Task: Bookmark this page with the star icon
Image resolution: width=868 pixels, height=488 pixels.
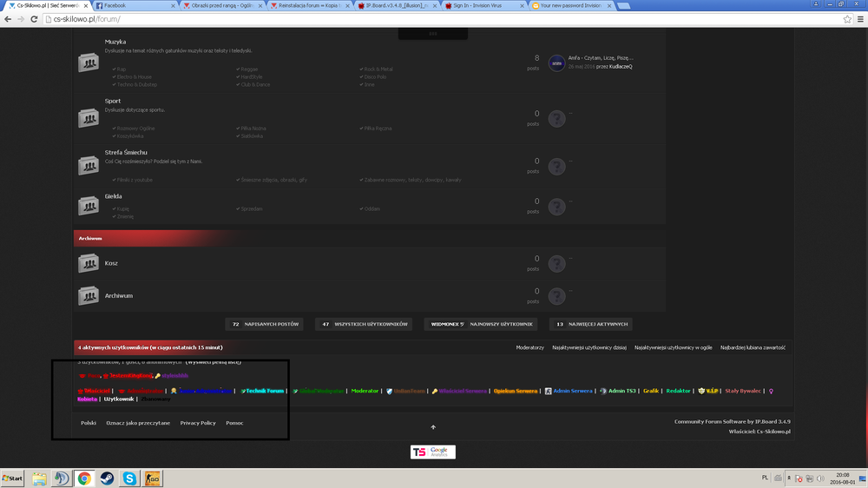Action: [x=847, y=19]
